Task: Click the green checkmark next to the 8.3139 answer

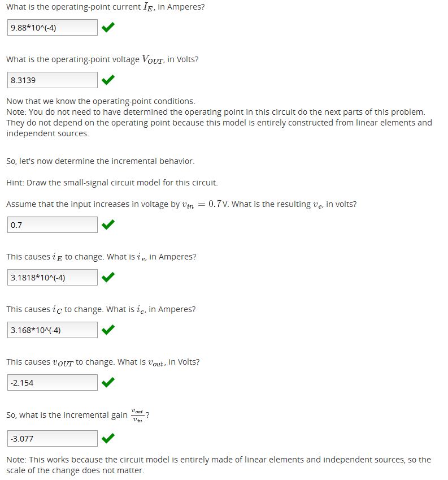Action: coord(108,80)
